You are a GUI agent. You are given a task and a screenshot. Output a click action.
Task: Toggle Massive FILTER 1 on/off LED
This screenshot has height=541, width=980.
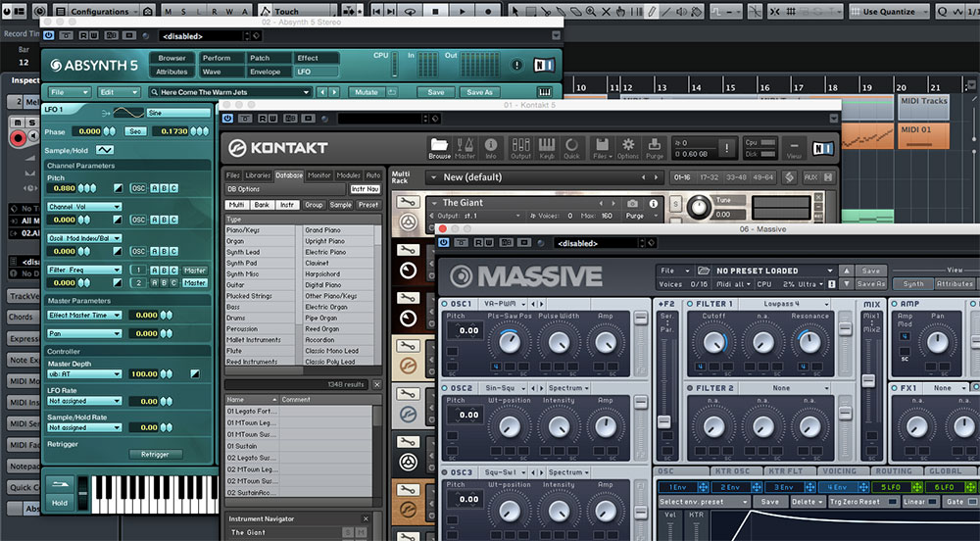[x=690, y=304]
